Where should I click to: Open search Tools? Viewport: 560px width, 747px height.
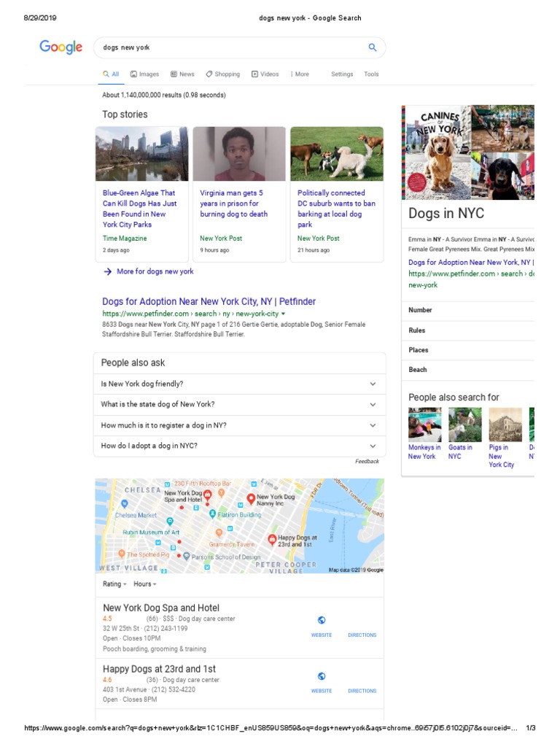[371, 74]
